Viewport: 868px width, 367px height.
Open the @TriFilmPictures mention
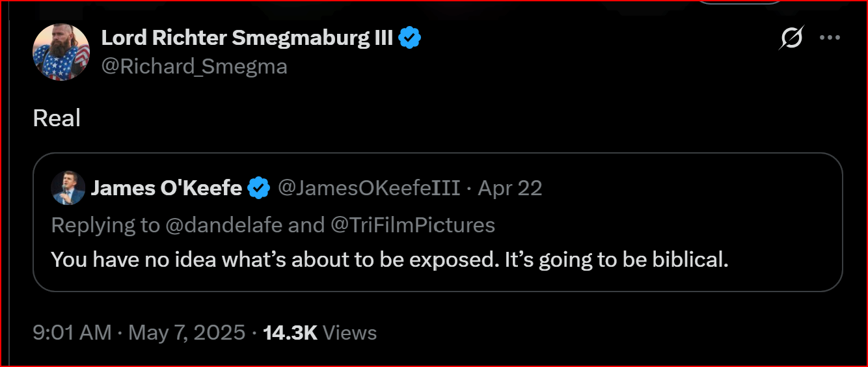pos(413,225)
